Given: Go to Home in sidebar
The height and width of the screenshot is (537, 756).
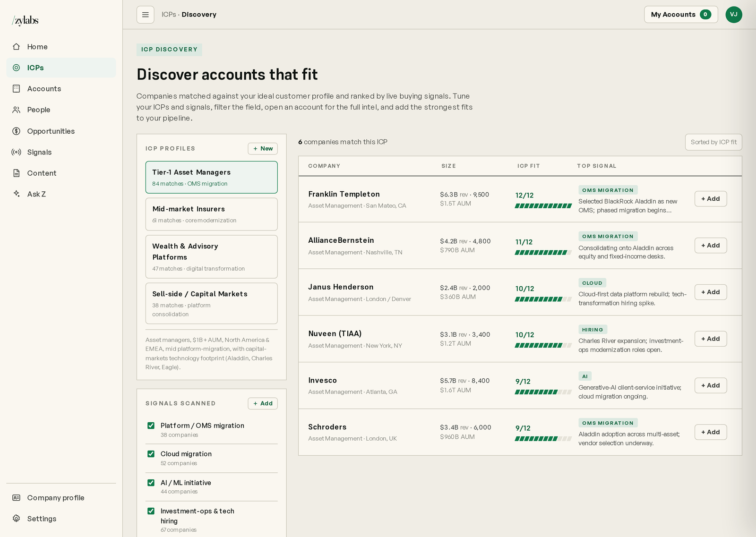Looking at the screenshot, I should coord(61,47).
